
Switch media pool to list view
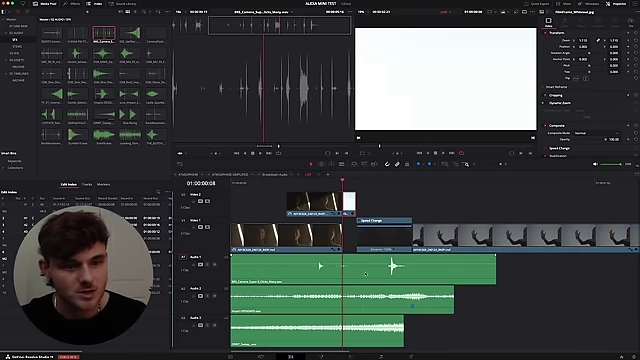135,12
